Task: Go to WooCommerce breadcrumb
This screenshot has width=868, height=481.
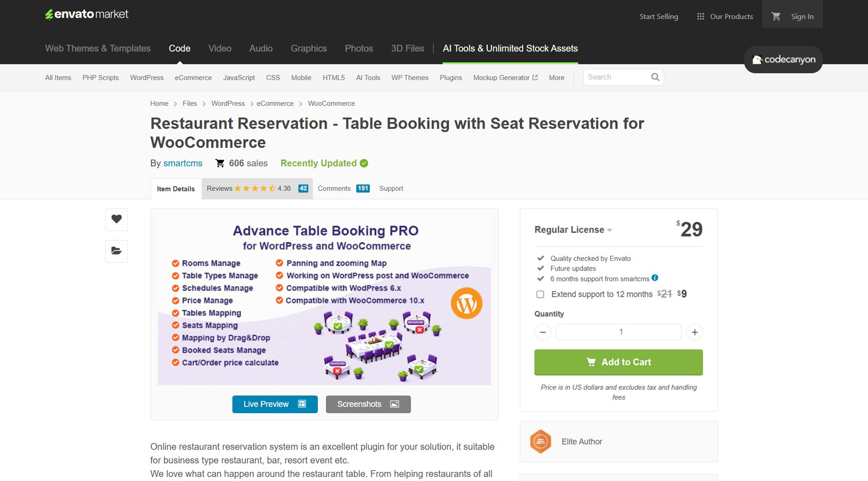Action: pos(331,104)
